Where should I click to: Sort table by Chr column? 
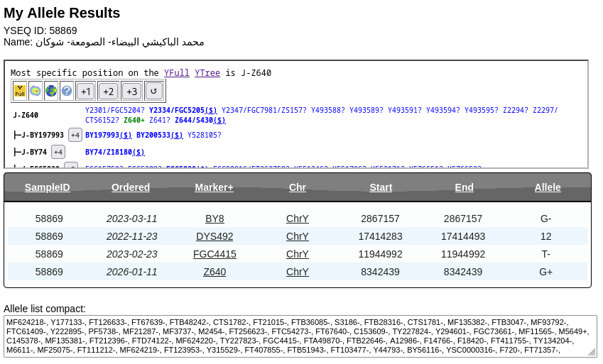(298, 187)
